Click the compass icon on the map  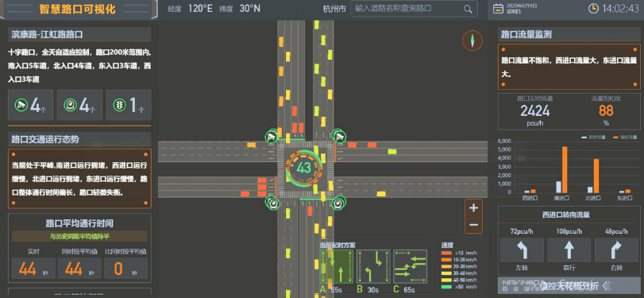[x=472, y=41]
